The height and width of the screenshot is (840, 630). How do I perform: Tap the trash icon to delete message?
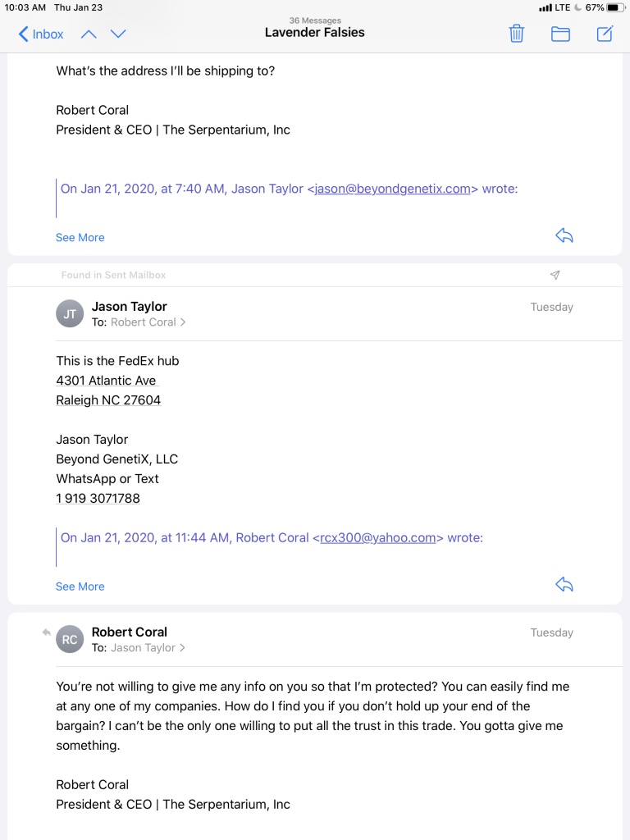[516, 34]
